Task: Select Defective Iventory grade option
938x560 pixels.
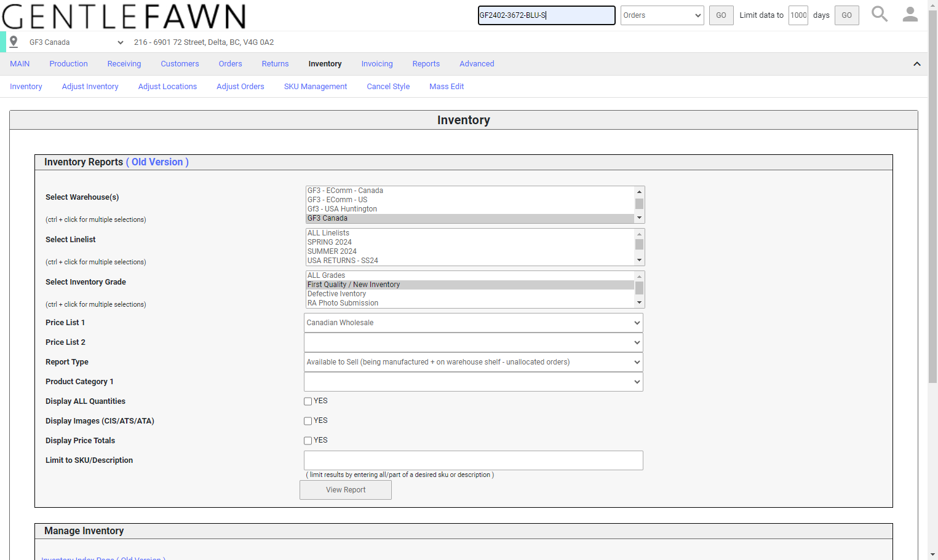Action: (x=470, y=294)
